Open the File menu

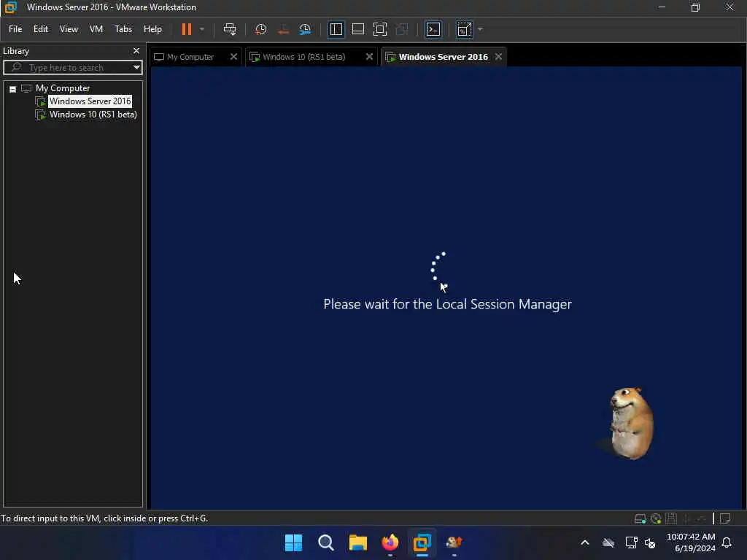[15, 29]
